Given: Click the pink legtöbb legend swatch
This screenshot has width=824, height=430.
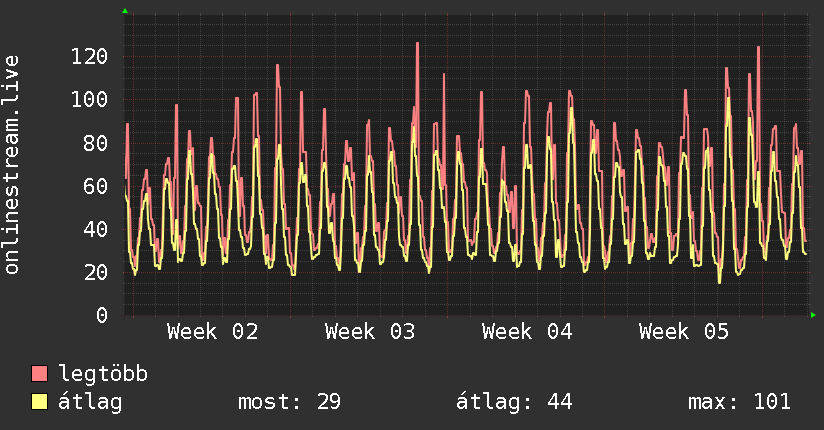Looking at the screenshot, I should 39,373.
